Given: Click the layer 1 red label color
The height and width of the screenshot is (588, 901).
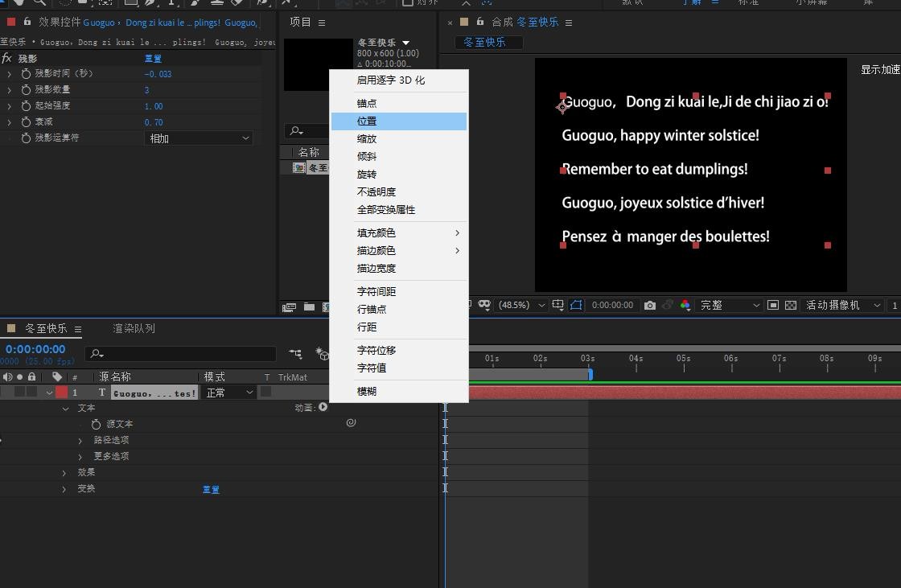Looking at the screenshot, I should (x=61, y=393).
